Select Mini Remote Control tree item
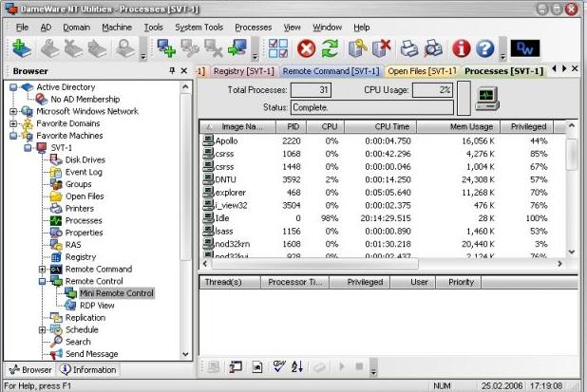The height and width of the screenshot is (392, 587). [117, 293]
